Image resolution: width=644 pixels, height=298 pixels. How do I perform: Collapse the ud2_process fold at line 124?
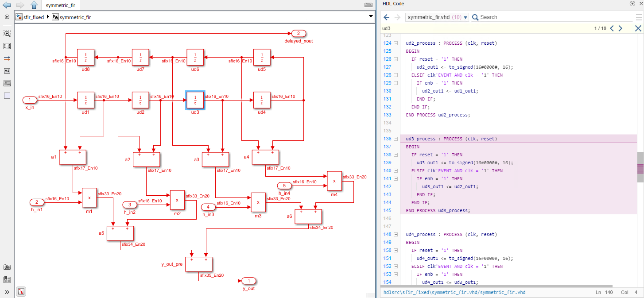[x=396, y=43]
